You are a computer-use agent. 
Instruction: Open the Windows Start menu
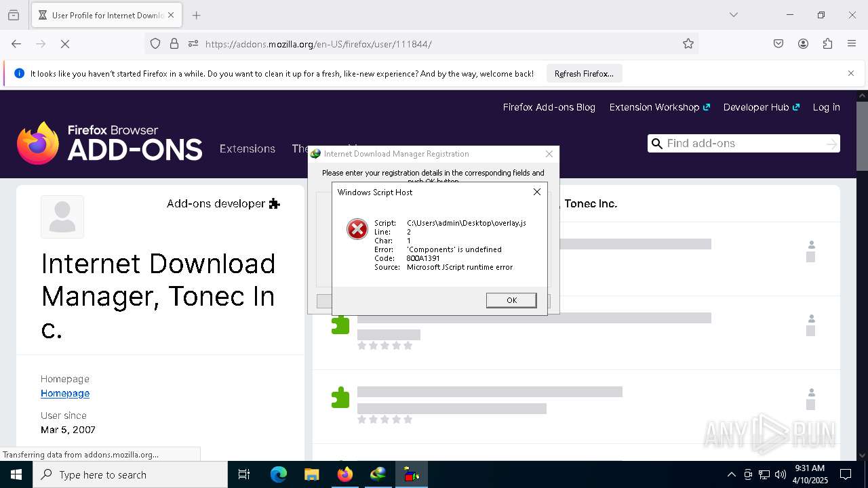click(x=16, y=474)
